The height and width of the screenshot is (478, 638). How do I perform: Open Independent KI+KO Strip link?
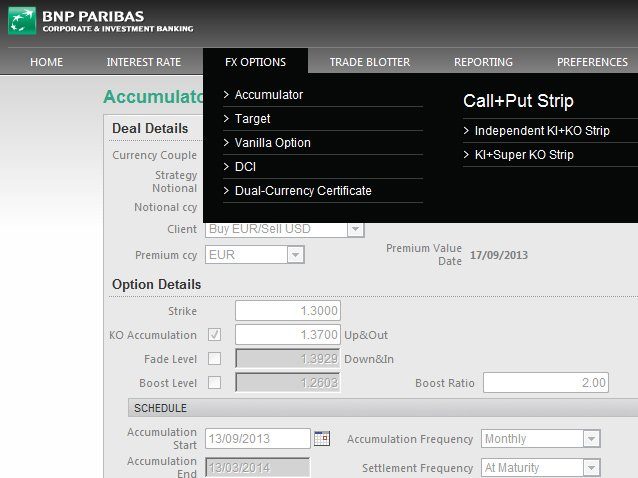(541, 131)
